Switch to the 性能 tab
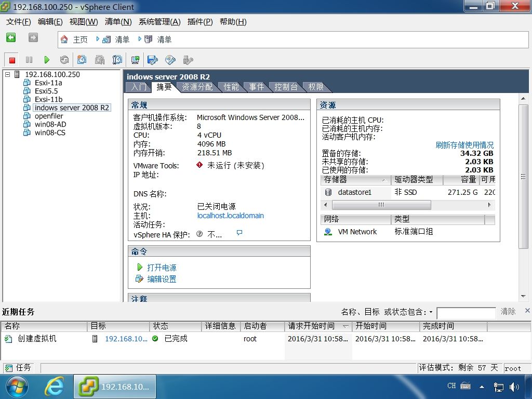The width and height of the screenshot is (532, 399). [x=231, y=87]
